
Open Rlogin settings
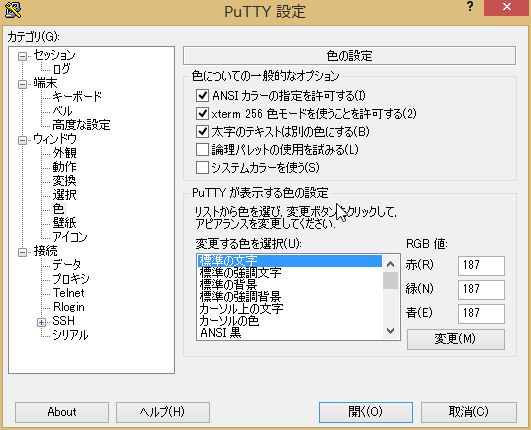click(69, 307)
